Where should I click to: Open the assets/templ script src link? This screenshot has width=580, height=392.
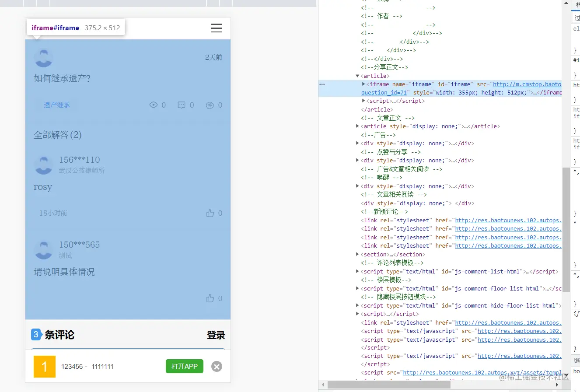pyautogui.click(x=482, y=373)
